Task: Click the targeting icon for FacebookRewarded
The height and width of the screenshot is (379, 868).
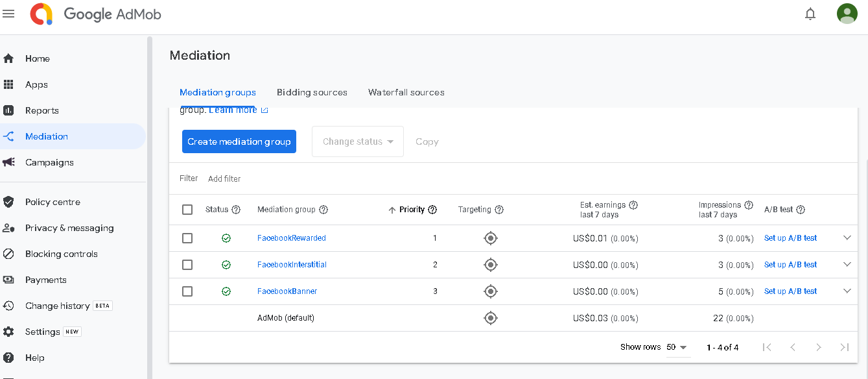Action: pyautogui.click(x=491, y=238)
